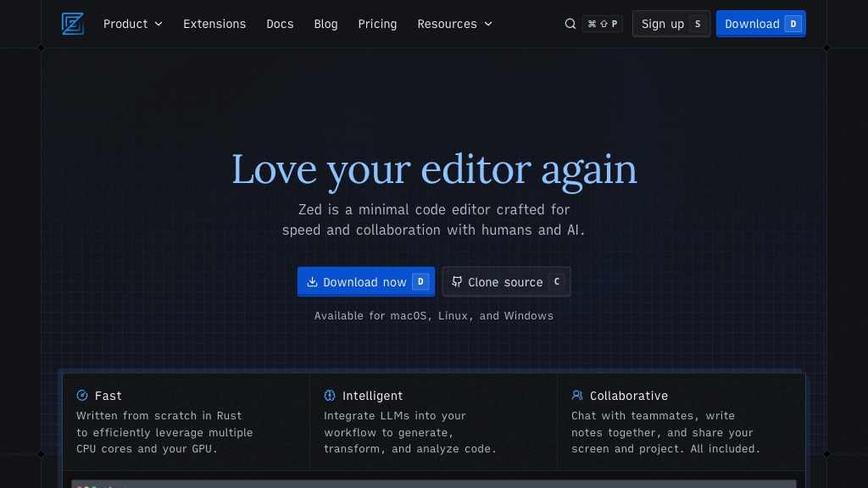Image resolution: width=868 pixels, height=488 pixels.
Task: Click the download arrow icon in Download now
Action: point(312,282)
